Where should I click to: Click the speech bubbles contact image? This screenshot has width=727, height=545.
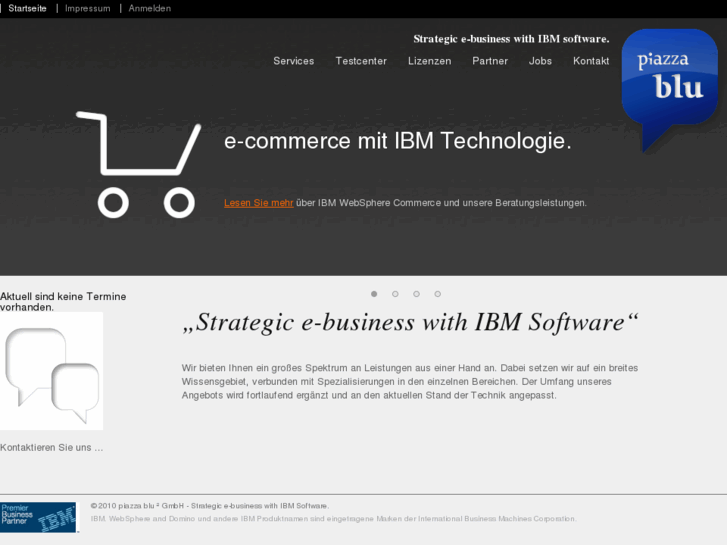[51, 371]
